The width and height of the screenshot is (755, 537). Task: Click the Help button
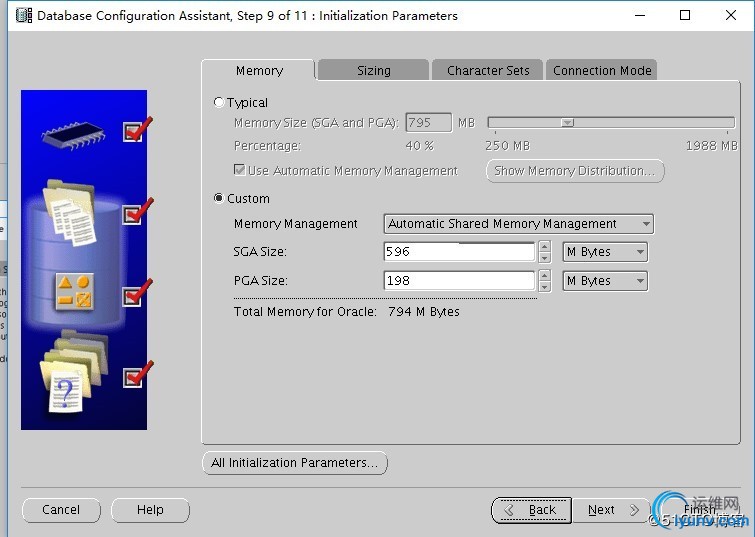tap(150, 510)
